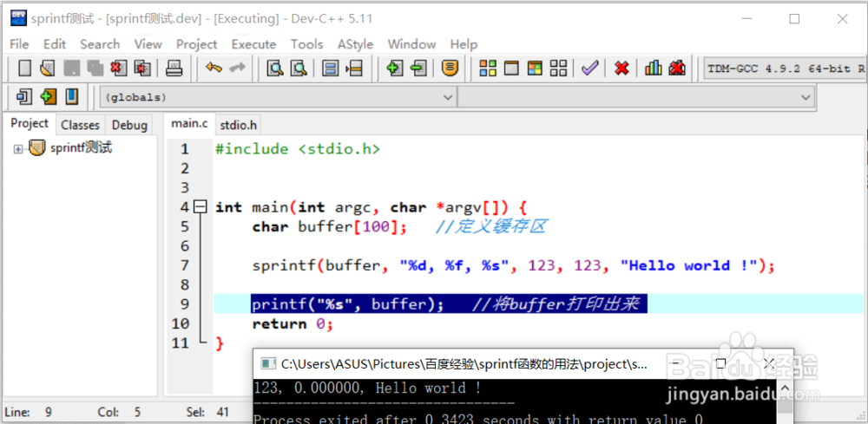868x424 pixels.
Task: Click the highlighted printf line
Action: click(449, 304)
